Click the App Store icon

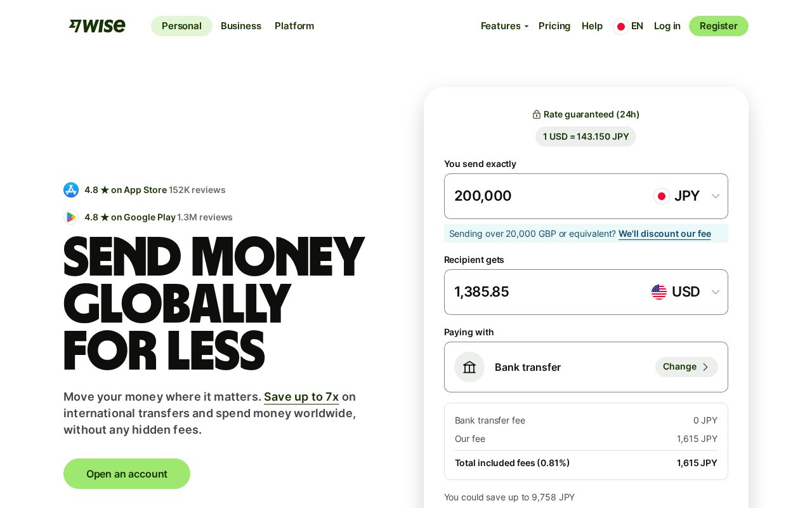(71, 190)
